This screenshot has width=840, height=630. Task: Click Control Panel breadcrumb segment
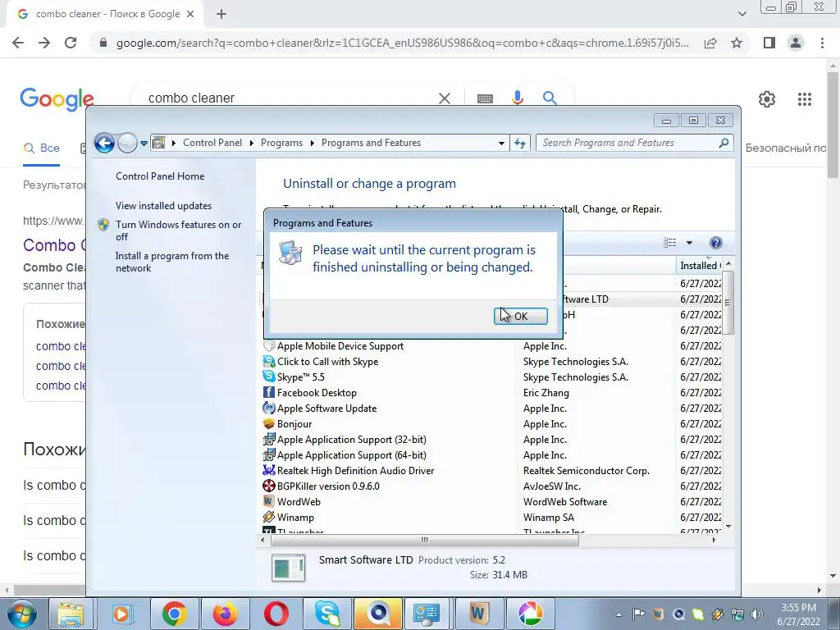click(x=212, y=143)
